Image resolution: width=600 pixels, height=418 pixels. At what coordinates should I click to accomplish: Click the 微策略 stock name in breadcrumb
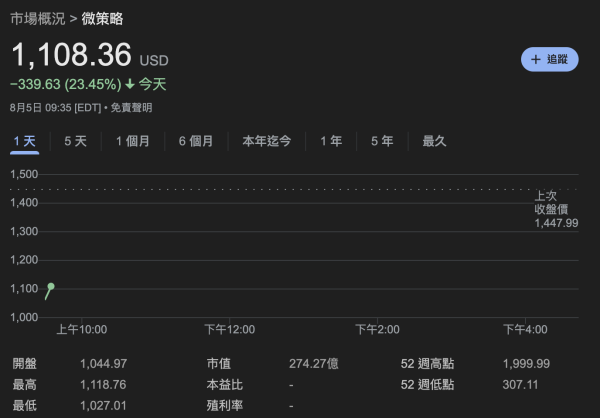point(103,19)
